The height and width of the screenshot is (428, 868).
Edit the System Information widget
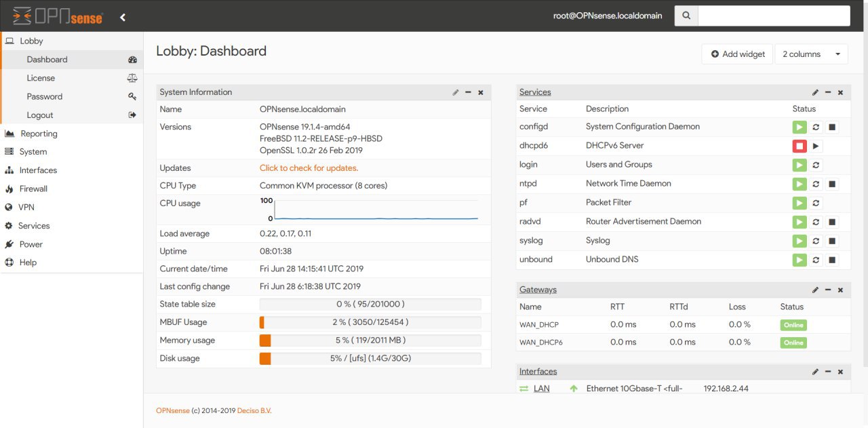click(456, 92)
